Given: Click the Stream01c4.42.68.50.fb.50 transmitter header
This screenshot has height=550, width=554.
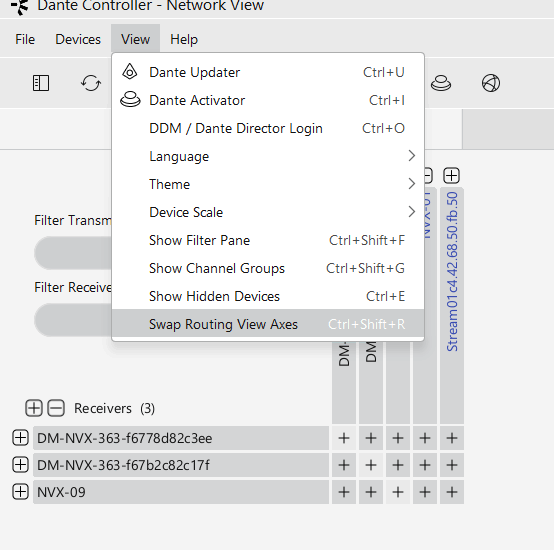Looking at the screenshot, I should (x=452, y=306).
